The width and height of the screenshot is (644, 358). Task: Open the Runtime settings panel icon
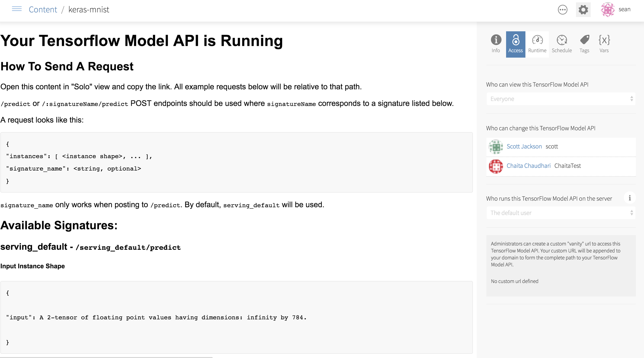[x=537, y=41]
